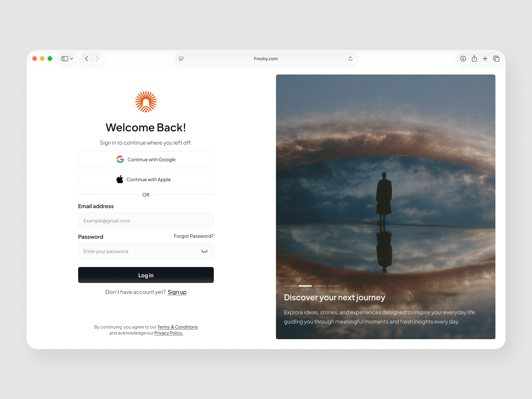Select the second active carousel indicator
The width and height of the screenshot is (532, 399).
pyautogui.click(x=305, y=286)
